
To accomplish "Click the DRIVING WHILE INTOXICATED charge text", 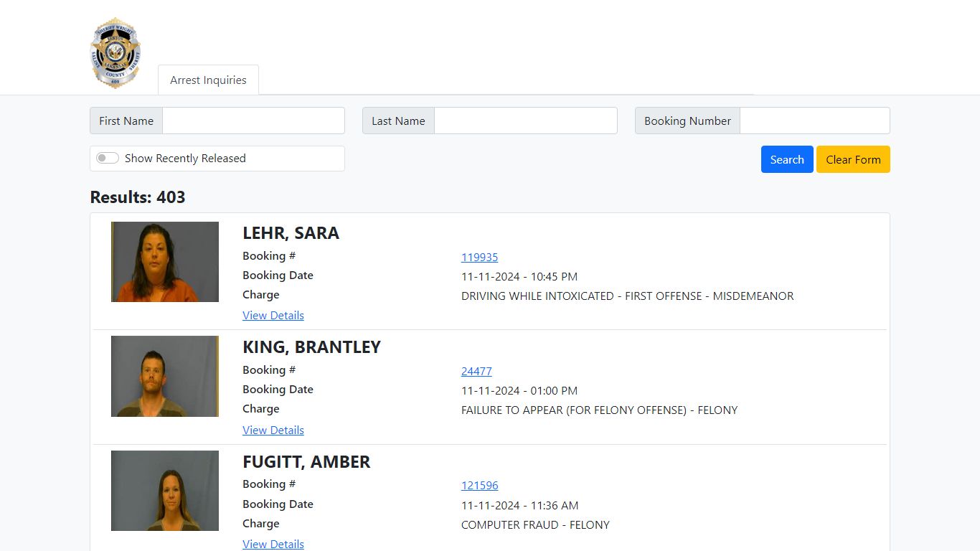I will [x=628, y=296].
